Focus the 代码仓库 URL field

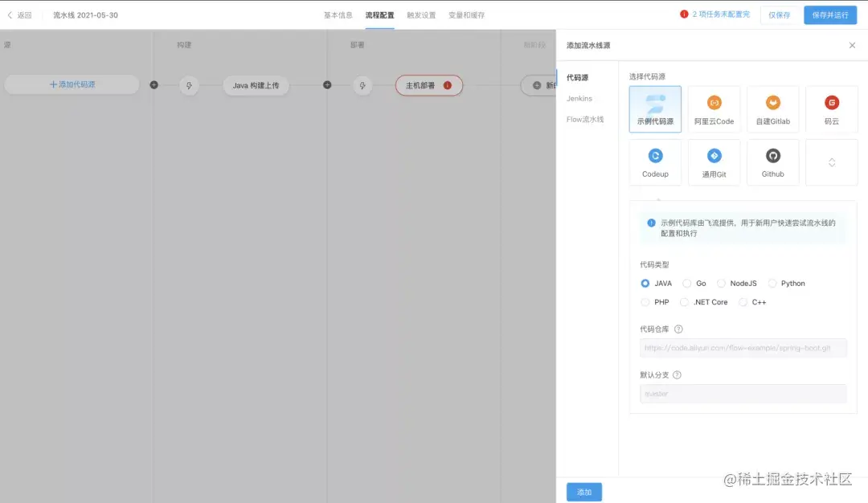point(743,348)
